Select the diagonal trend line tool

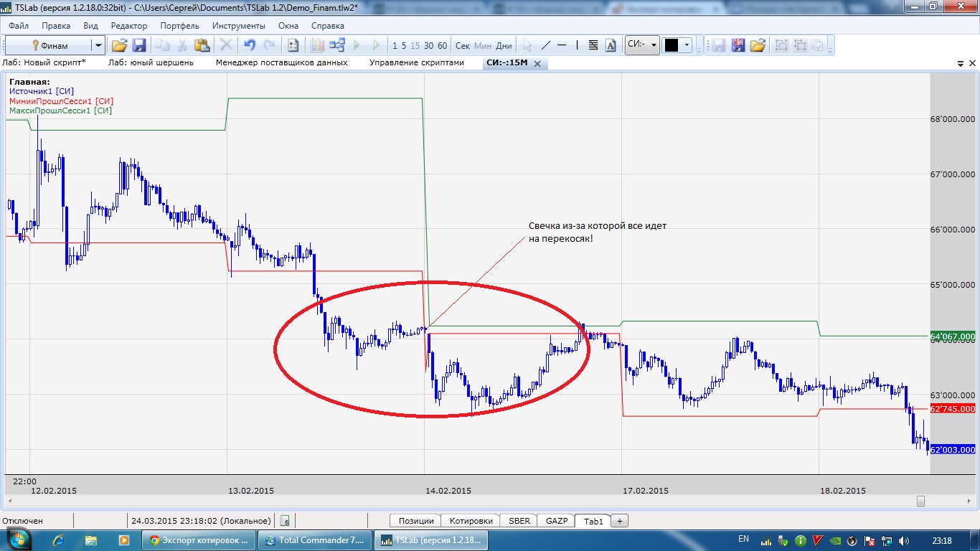[546, 45]
